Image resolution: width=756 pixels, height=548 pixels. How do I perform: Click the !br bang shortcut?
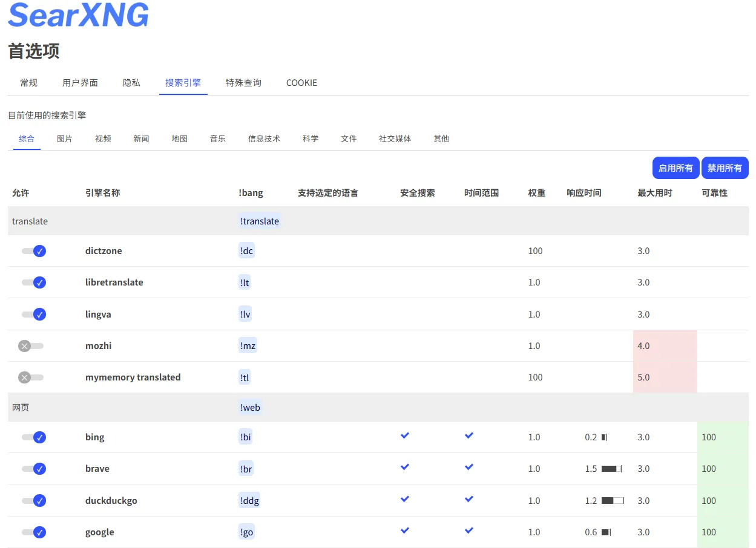click(x=246, y=469)
